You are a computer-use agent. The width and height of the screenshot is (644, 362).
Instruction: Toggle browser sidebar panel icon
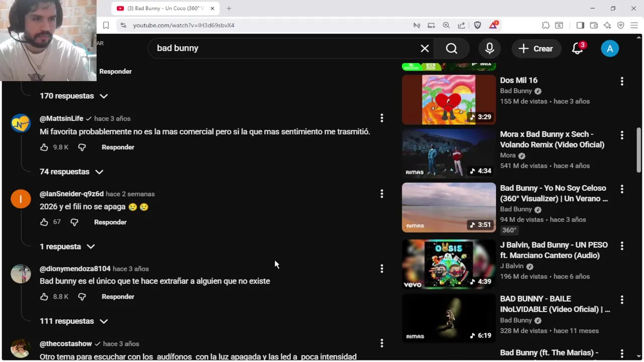pyautogui.click(x=580, y=25)
